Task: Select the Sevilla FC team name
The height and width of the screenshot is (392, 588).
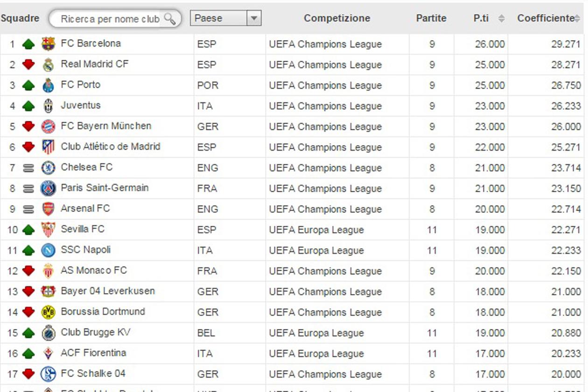Action: tap(83, 229)
